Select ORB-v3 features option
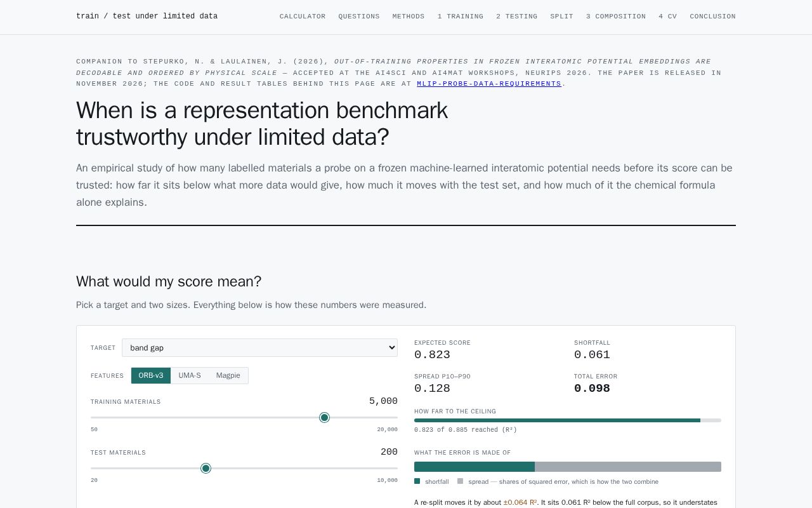Image resolution: width=812 pixels, height=508 pixels. pyautogui.click(x=151, y=375)
